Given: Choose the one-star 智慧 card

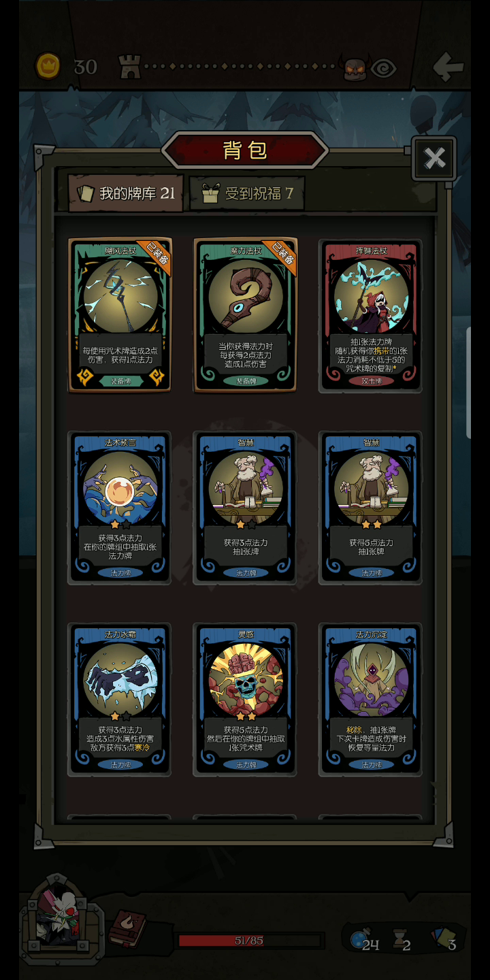Looking at the screenshot, I should click(x=245, y=508).
